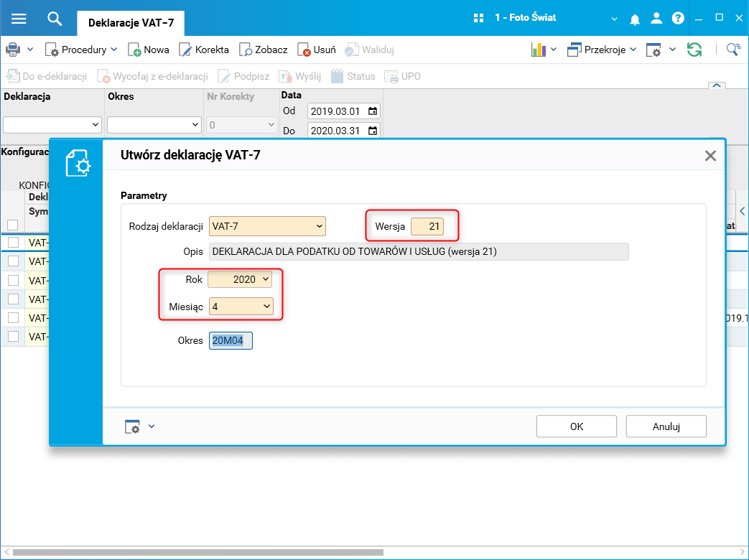Open calendar for Od date
Screen dimensions: 749x560
point(373,111)
